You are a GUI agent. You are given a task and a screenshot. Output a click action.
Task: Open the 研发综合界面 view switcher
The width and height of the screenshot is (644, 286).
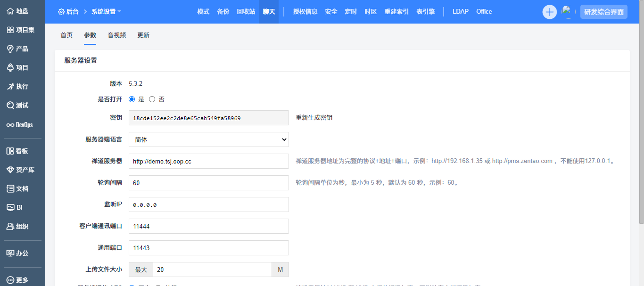[x=603, y=12]
